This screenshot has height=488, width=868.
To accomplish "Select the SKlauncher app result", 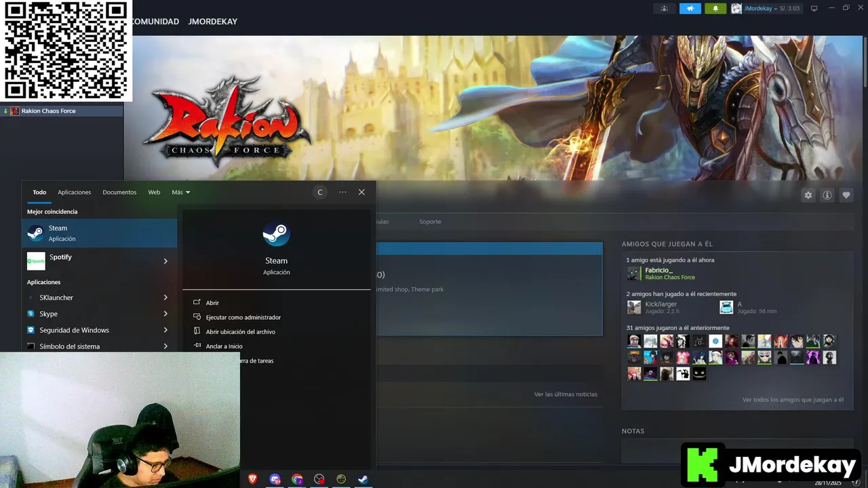I will (x=92, y=298).
